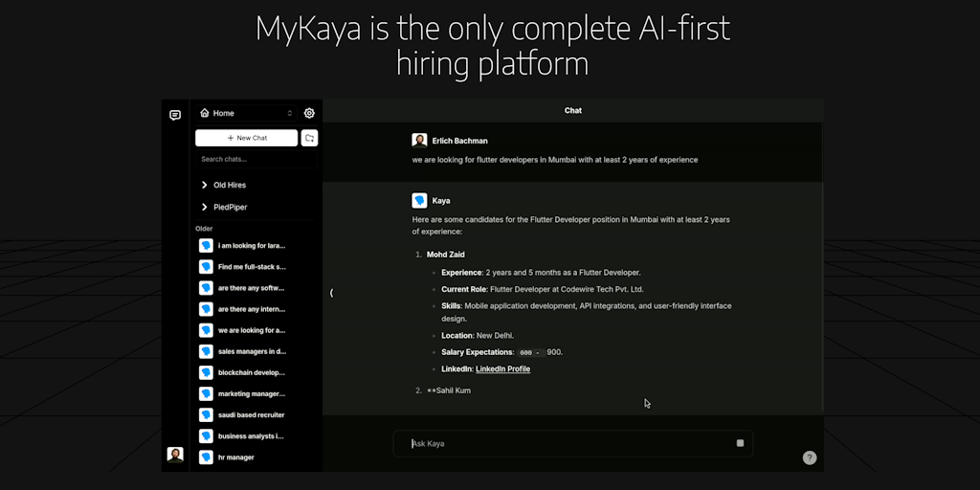
Task: Click Erlich Bachman's profile picture
Action: coord(419,140)
